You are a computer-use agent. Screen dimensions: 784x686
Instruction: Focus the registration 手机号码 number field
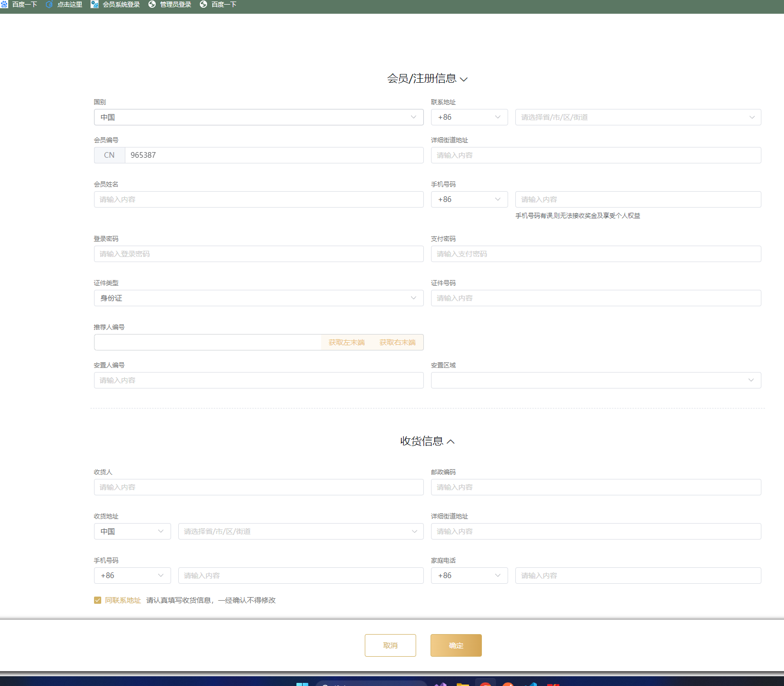coord(638,199)
